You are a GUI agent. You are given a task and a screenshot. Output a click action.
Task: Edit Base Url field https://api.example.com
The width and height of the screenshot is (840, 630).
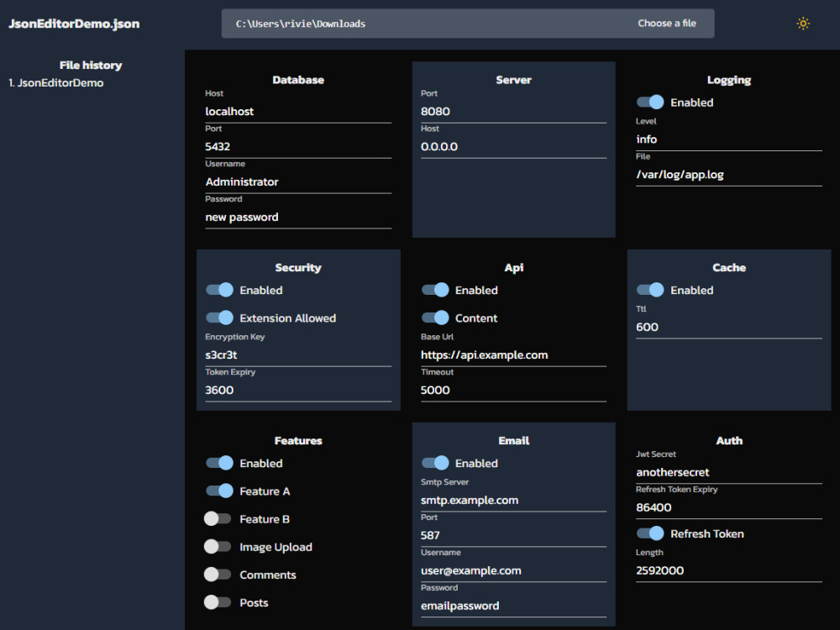tap(514, 355)
